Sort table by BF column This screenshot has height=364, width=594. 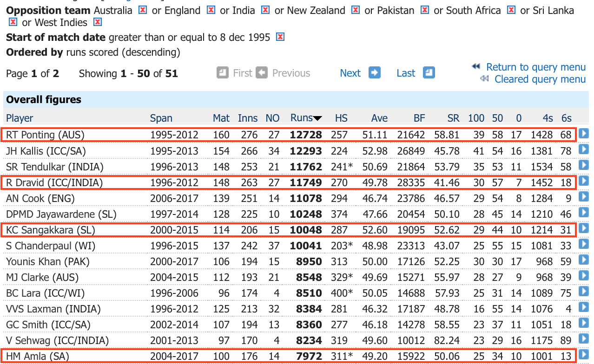tap(419, 118)
